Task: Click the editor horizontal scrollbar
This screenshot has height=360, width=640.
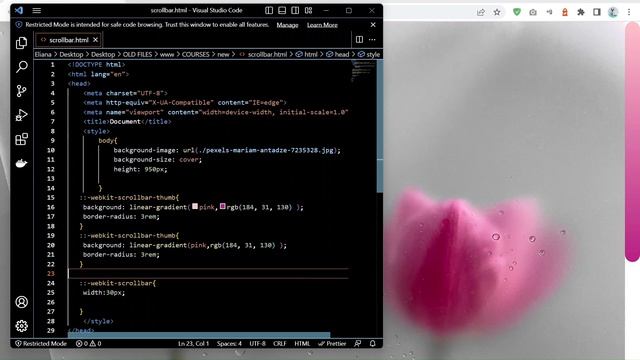Action: pos(199,335)
